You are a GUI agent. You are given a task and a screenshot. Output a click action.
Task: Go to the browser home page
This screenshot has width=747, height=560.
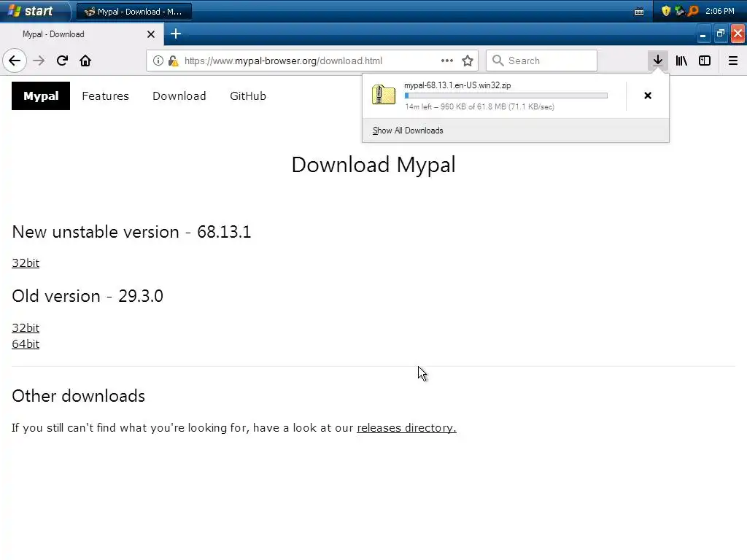85,61
